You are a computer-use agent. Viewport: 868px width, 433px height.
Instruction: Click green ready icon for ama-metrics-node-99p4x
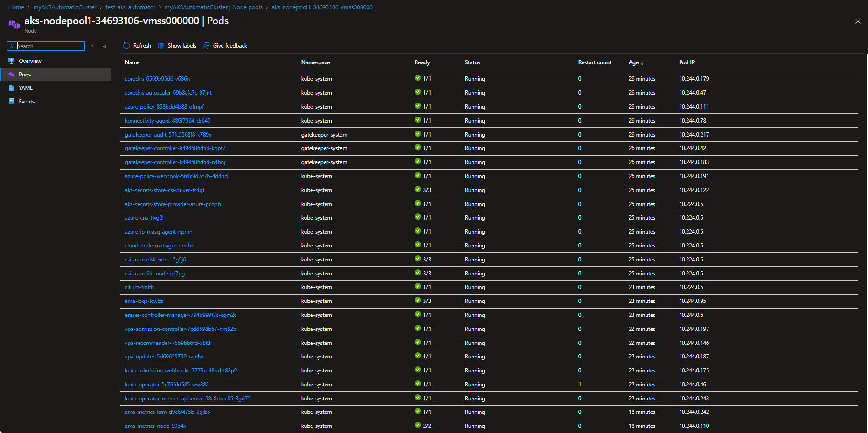417,426
